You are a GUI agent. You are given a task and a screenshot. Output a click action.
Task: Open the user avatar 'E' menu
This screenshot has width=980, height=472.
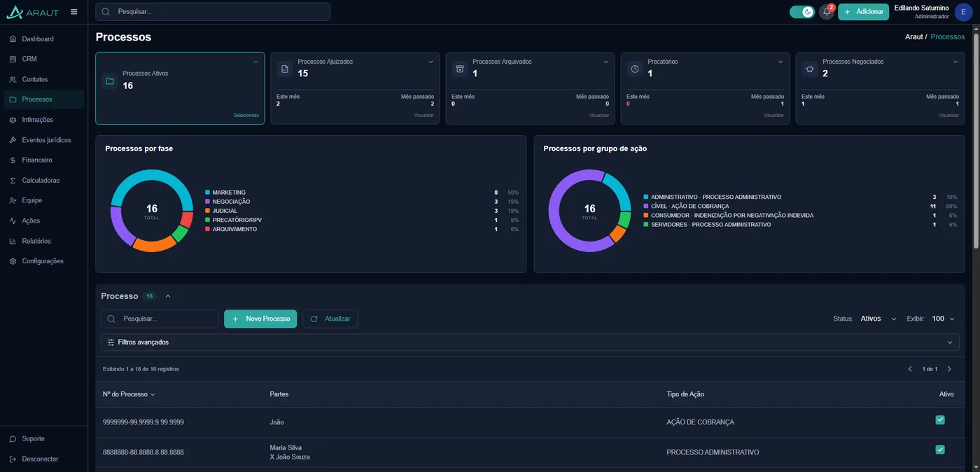point(964,12)
